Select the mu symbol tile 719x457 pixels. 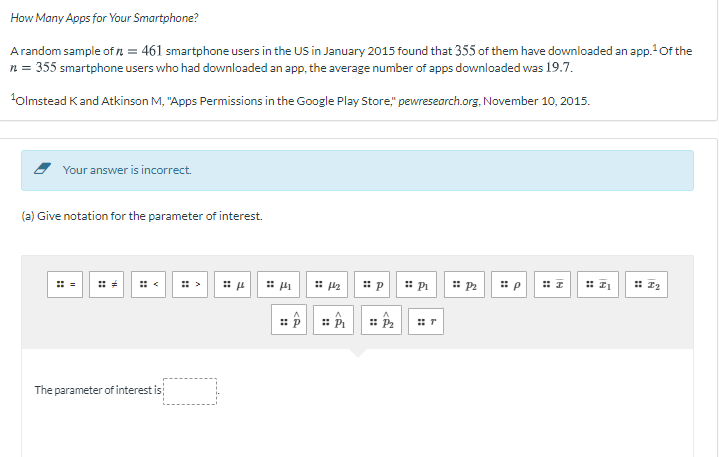(x=232, y=285)
